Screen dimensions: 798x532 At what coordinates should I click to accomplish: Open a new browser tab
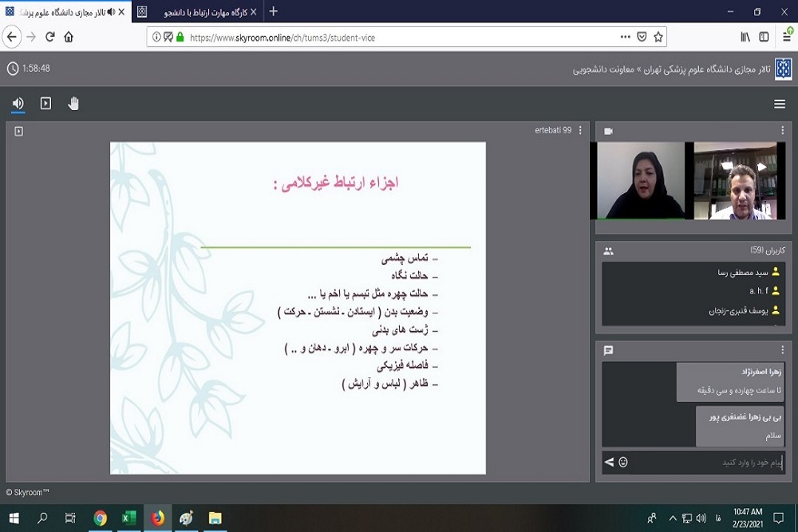pyautogui.click(x=274, y=12)
